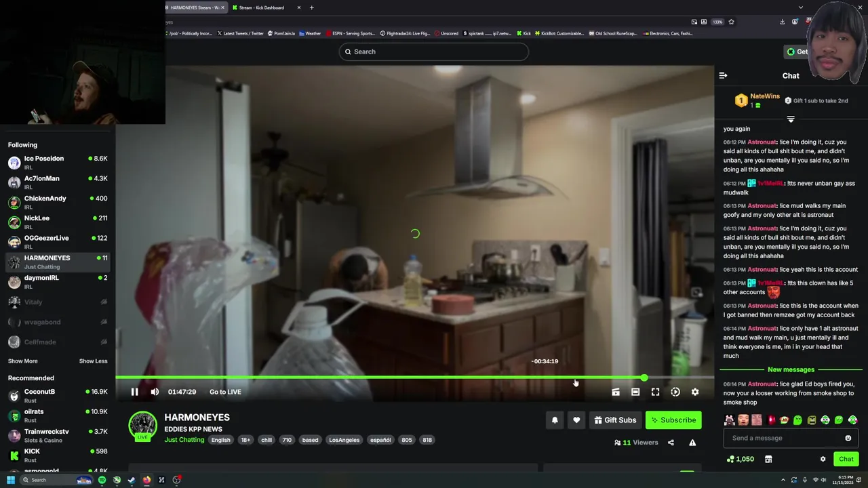
Task: Subscribe to HARMONEYES channel
Action: (673, 420)
